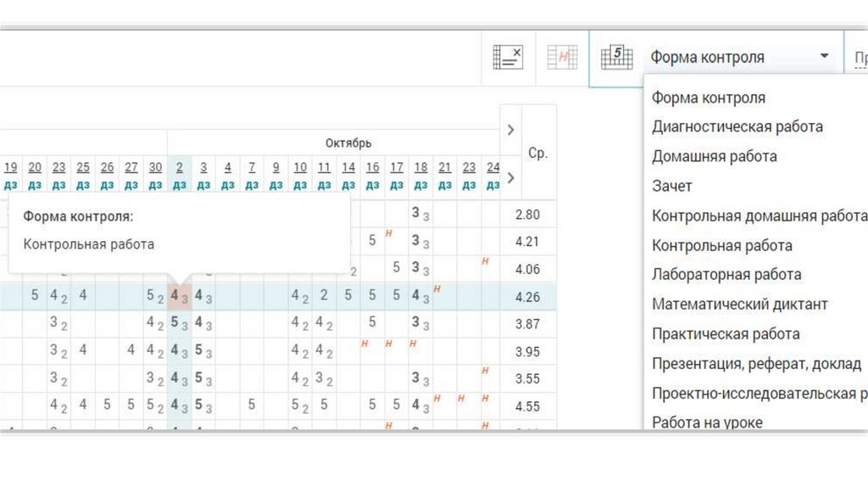The width and height of the screenshot is (868, 487).
Task: Select 'Домашняя работа' option
Action: click(714, 157)
